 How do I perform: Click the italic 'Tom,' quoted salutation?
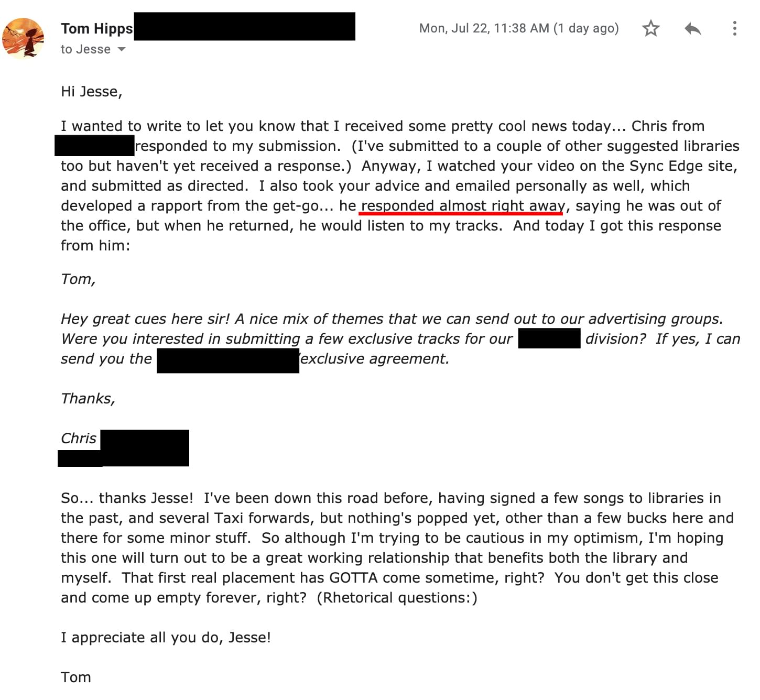78,279
